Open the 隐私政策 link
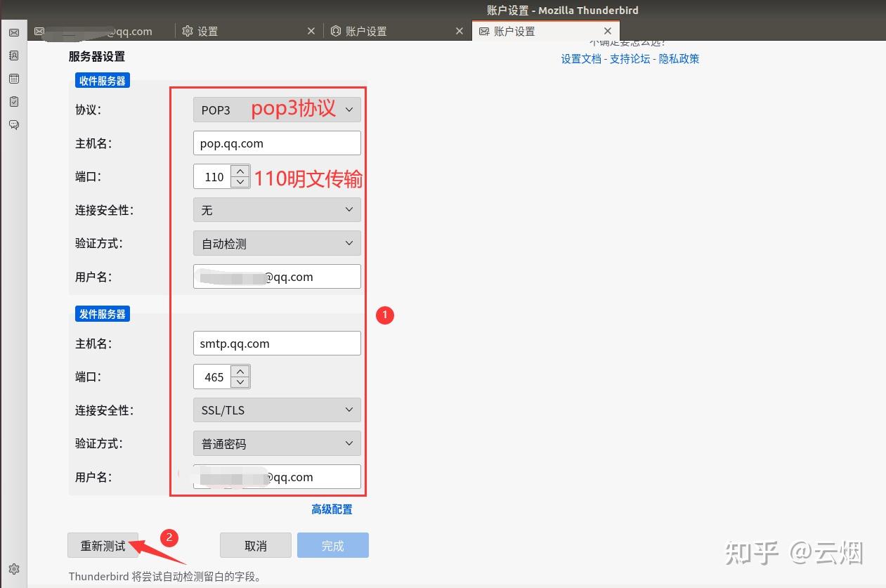This screenshot has width=886, height=588. (679, 59)
